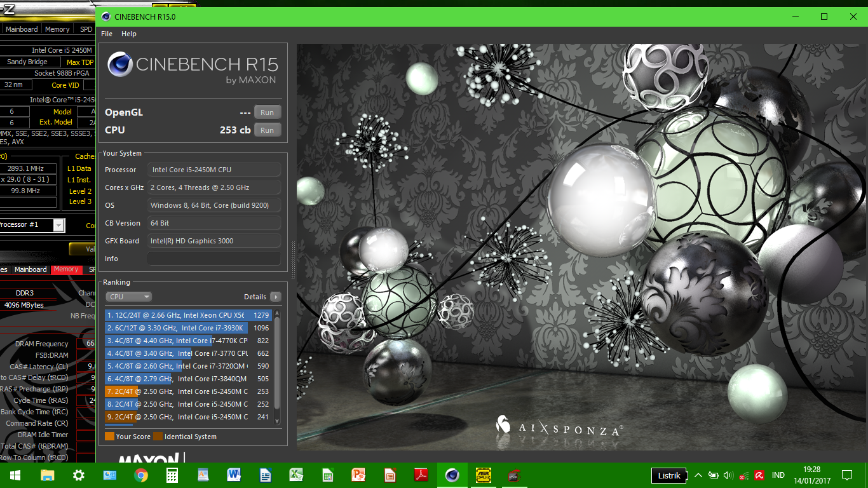This screenshot has height=488, width=868.
Task: Open the Outlook icon on the taskbar
Action: (109, 475)
